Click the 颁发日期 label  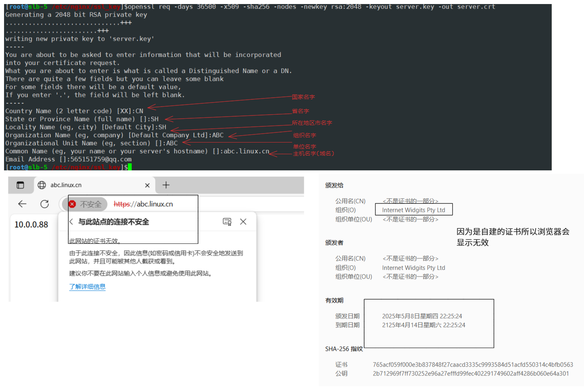347,316
